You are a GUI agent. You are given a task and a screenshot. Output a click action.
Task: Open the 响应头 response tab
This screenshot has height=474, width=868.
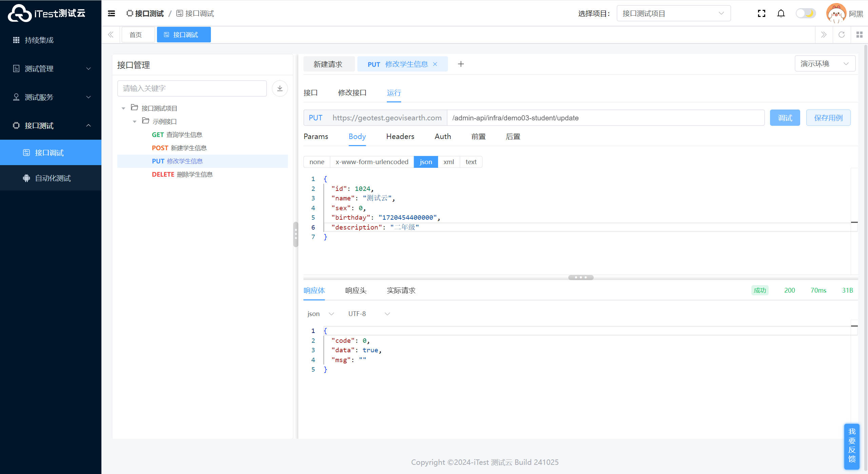356,290
